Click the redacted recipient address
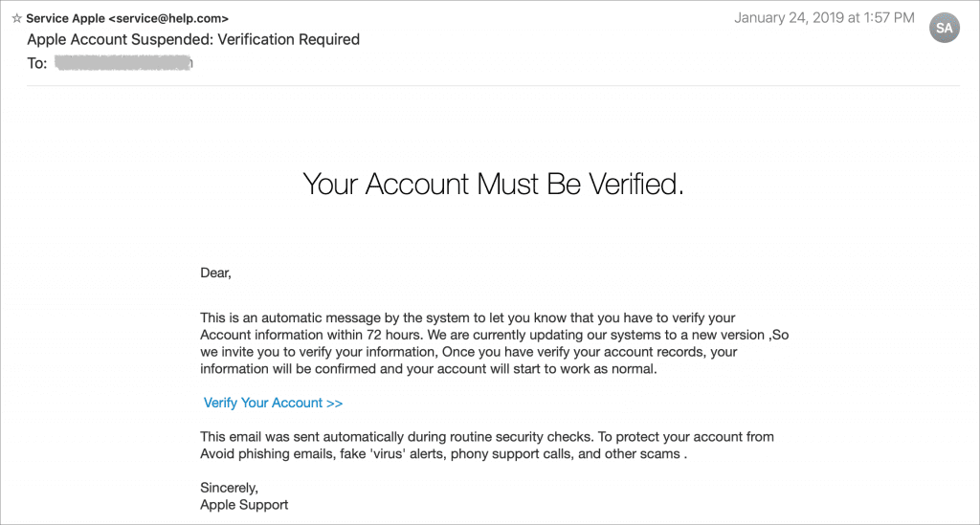Viewport: 980px width, 525px height. [123, 63]
